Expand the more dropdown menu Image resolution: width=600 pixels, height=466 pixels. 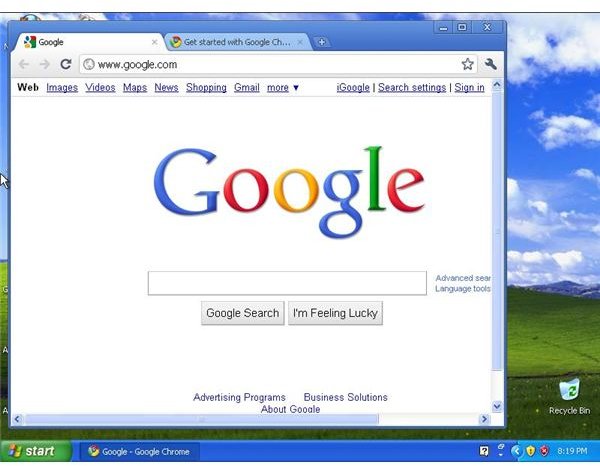282,88
